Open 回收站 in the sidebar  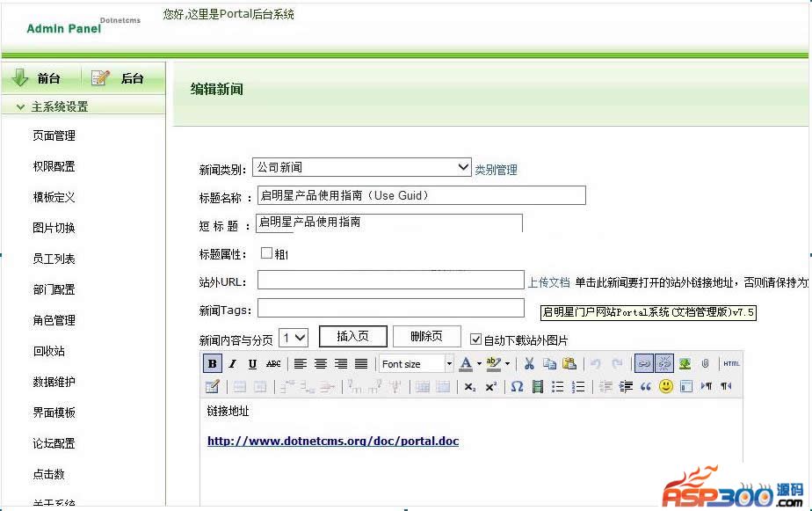(48, 352)
